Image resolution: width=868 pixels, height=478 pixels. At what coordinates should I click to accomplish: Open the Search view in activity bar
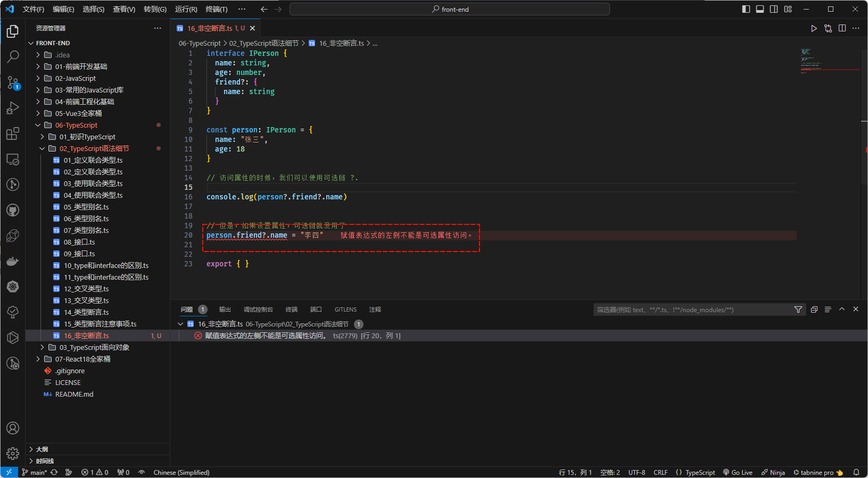pyautogui.click(x=13, y=56)
